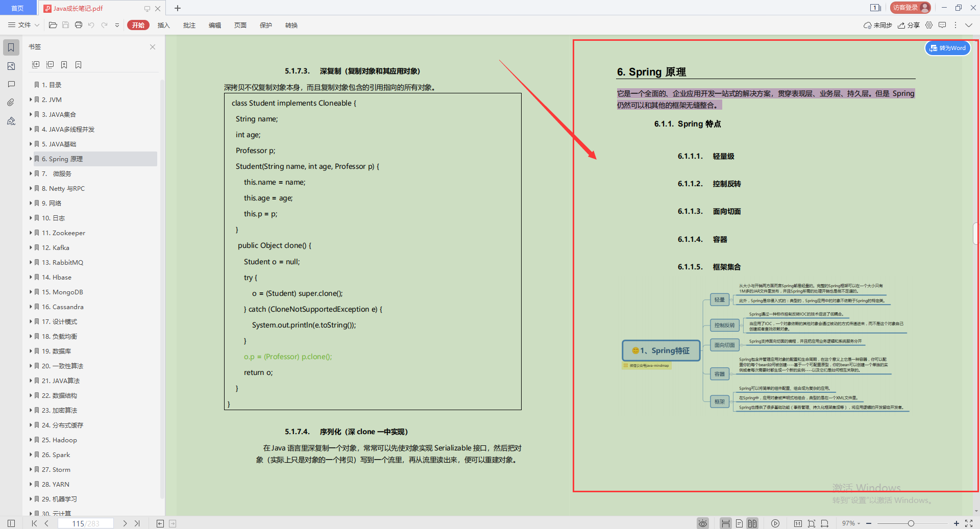Click the delete bookmark icon
The height and width of the screenshot is (529, 980).
click(79, 65)
